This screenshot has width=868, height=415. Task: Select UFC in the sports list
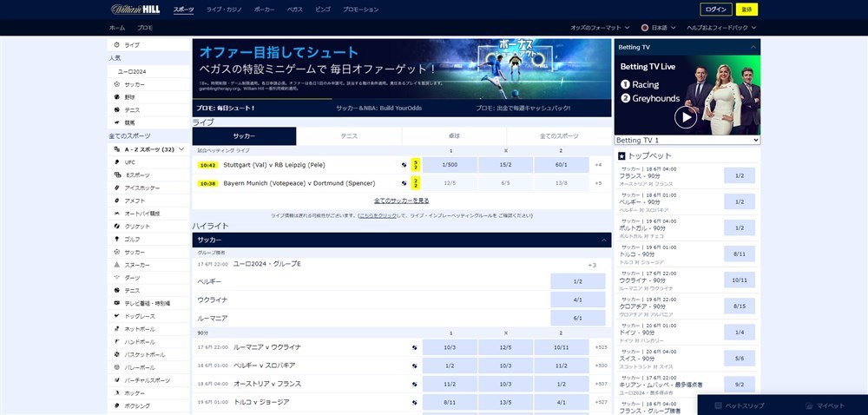(x=148, y=162)
